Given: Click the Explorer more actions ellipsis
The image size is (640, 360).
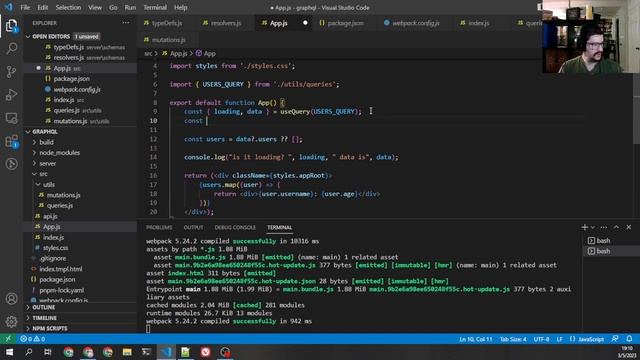Looking at the screenshot, I should click(126, 23).
